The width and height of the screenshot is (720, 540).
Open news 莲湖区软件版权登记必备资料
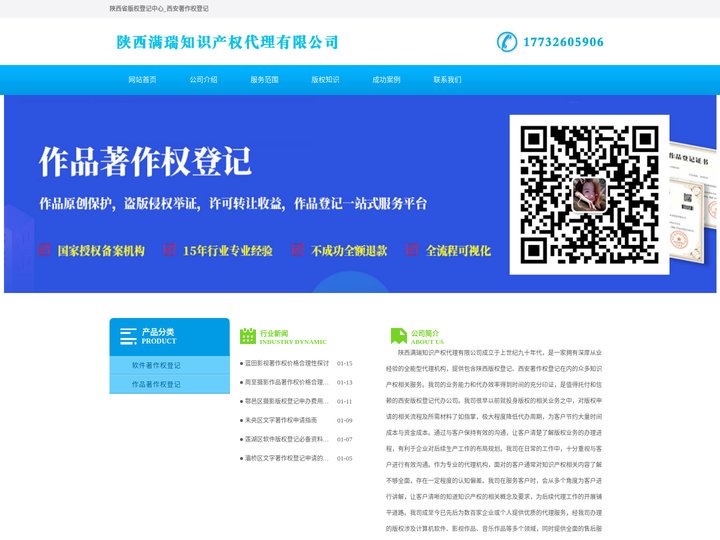click(x=287, y=439)
